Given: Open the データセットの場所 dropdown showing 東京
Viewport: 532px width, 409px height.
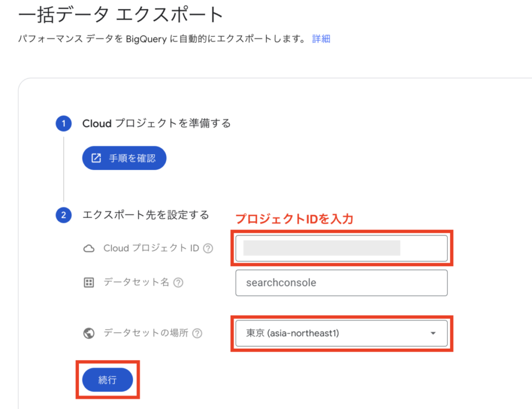Looking at the screenshot, I should pyautogui.click(x=341, y=333).
